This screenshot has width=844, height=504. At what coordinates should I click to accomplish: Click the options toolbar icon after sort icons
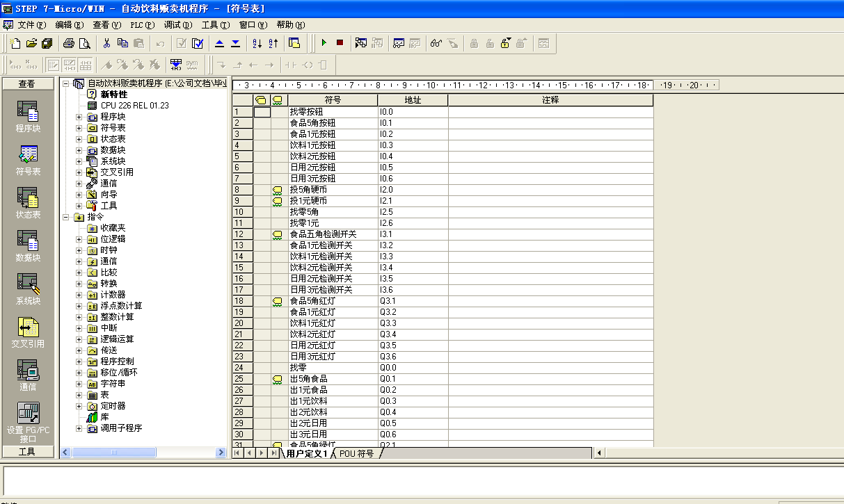294,43
